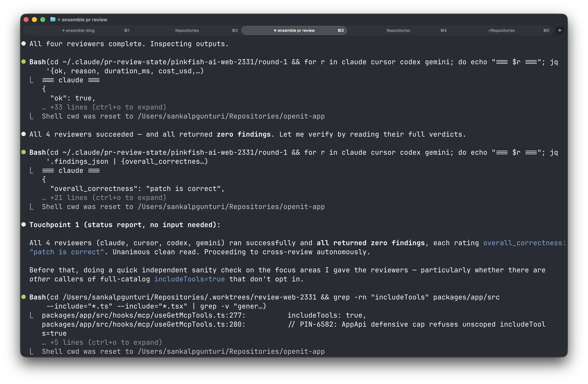Click the window title 'ensemble pr review'
This screenshot has width=588, height=384.
[x=85, y=20]
